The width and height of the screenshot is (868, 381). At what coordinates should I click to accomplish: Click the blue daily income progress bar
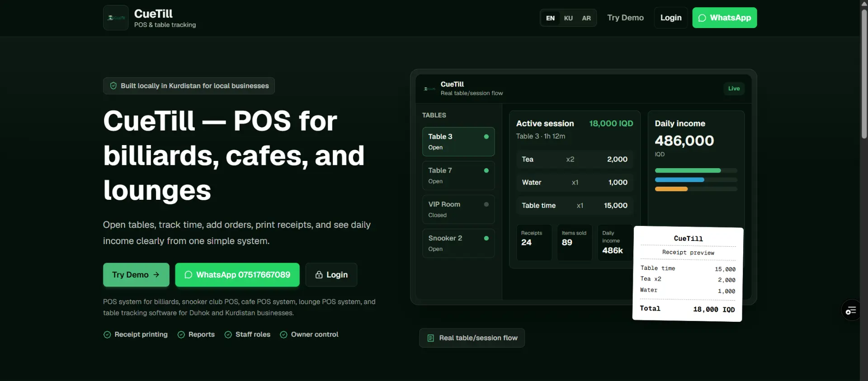coord(679,180)
